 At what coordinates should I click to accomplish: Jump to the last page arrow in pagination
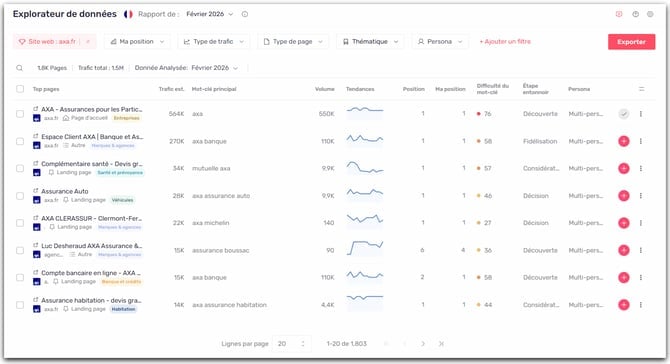pyautogui.click(x=441, y=343)
